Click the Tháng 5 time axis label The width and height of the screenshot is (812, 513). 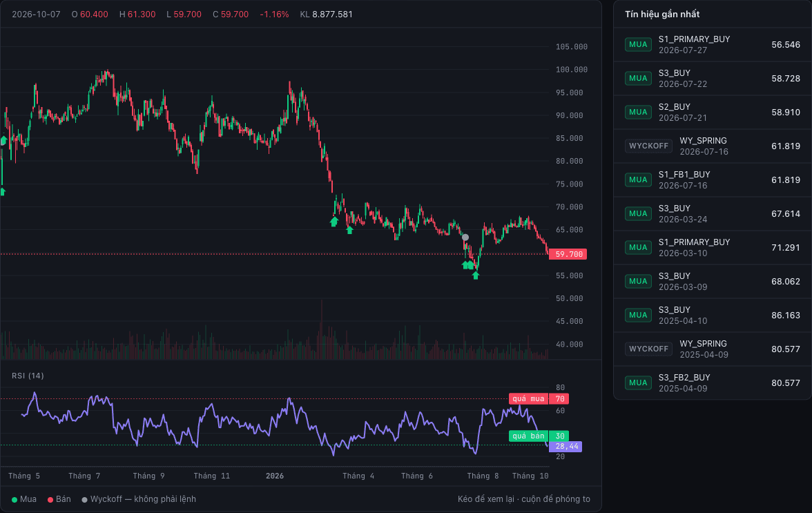click(x=24, y=476)
